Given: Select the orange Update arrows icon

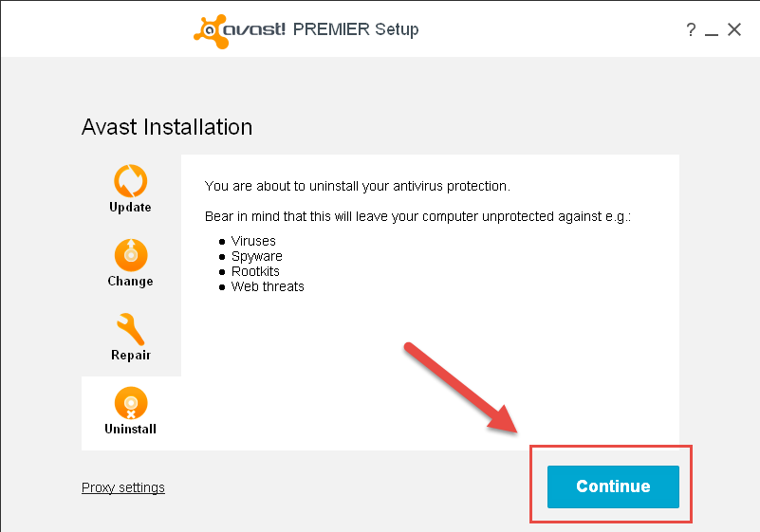Looking at the screenshot, I should [130, 181].
